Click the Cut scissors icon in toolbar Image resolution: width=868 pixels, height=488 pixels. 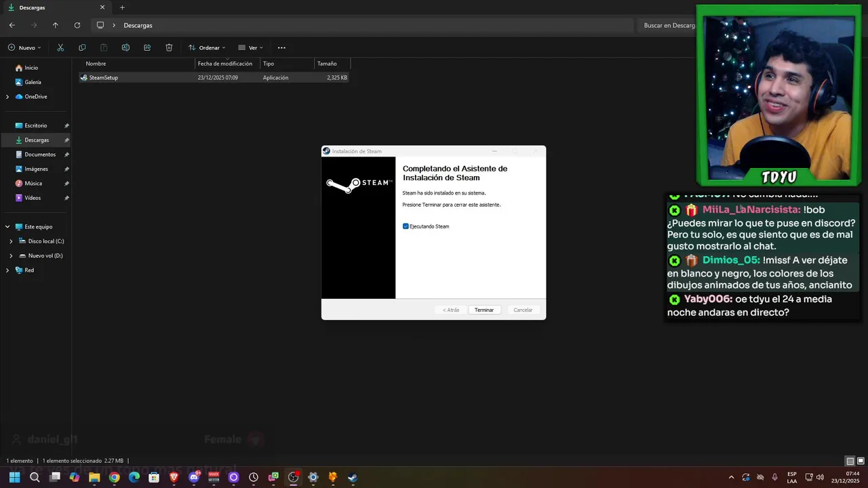pos(60,47)
